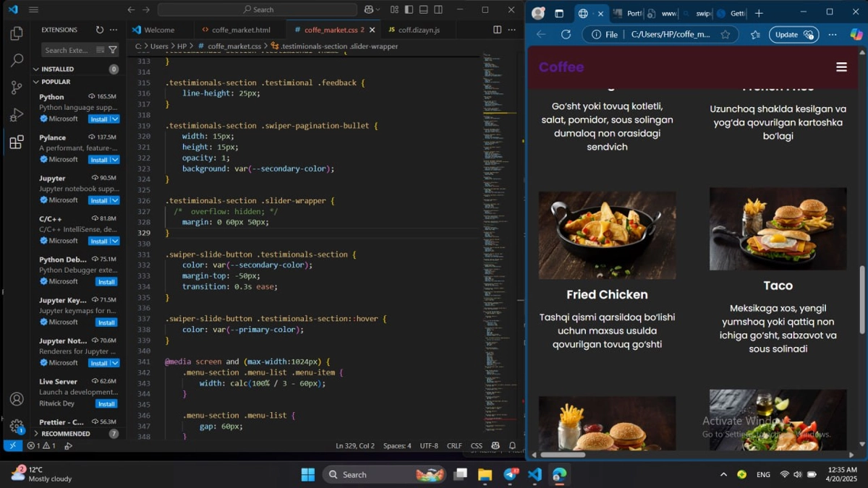Open the Install dropdown arrow for Python
Screen dimensions: 868x488
point(115,119)
